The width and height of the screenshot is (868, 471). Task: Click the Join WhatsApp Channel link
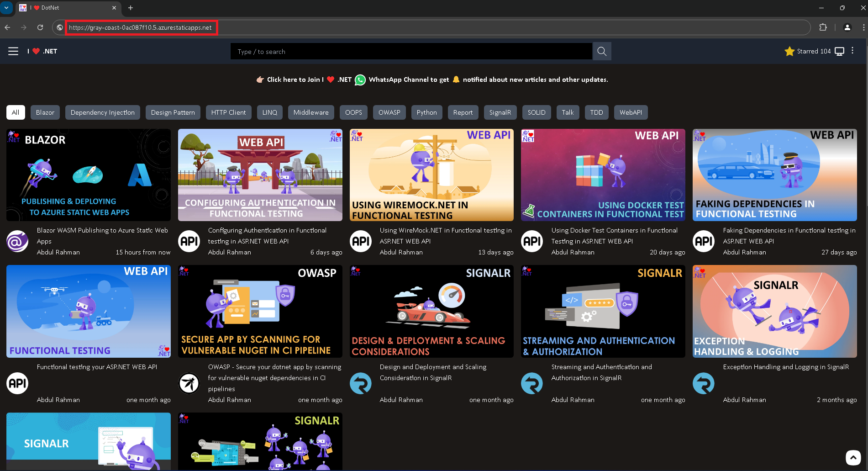point(432,79)
